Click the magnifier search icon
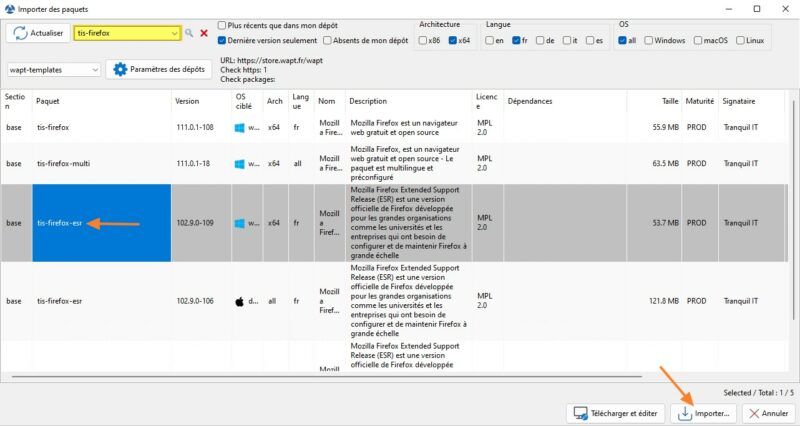 (189, 33)
